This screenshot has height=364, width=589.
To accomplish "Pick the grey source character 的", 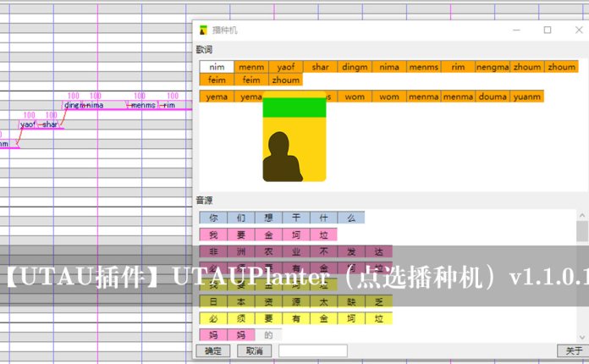I will pyautogui.click(x=268, y=334).
